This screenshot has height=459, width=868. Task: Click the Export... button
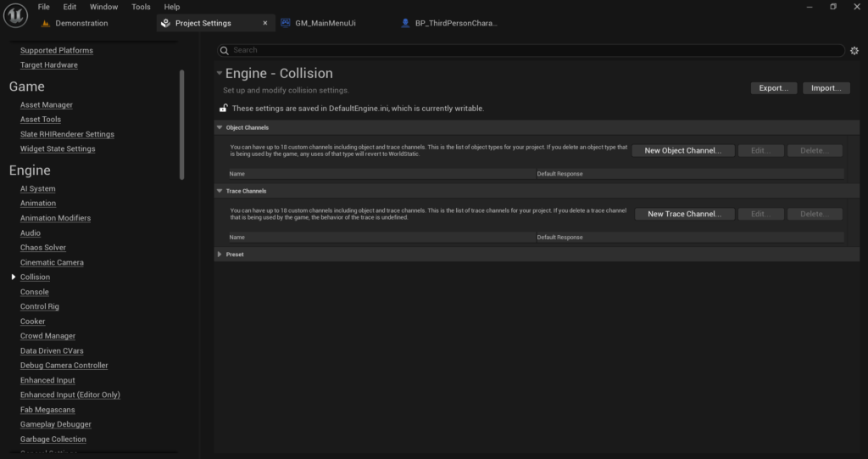click(x=773, y=88)
